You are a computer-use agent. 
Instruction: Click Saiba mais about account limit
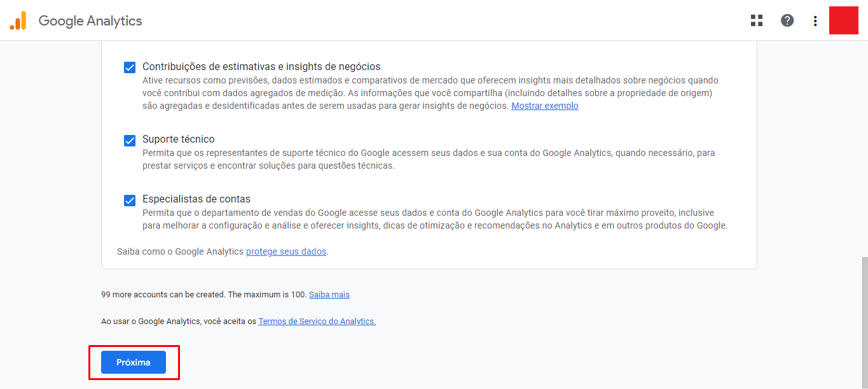pos(329,295)
